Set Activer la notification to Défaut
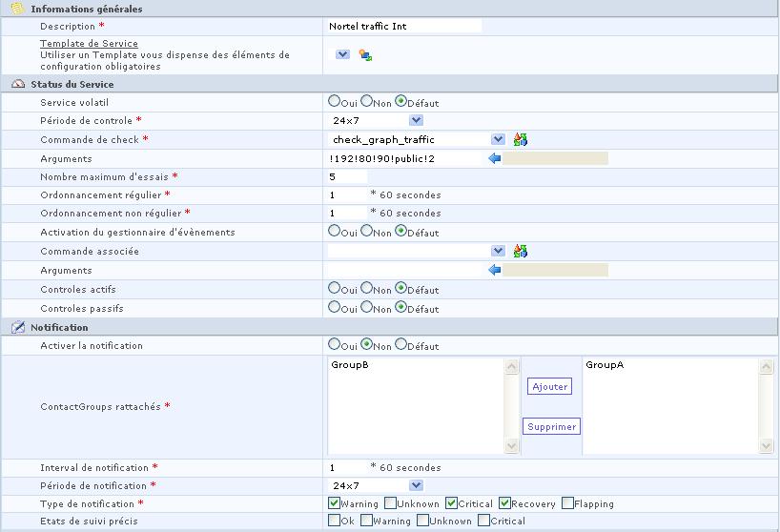 [400, 344]
